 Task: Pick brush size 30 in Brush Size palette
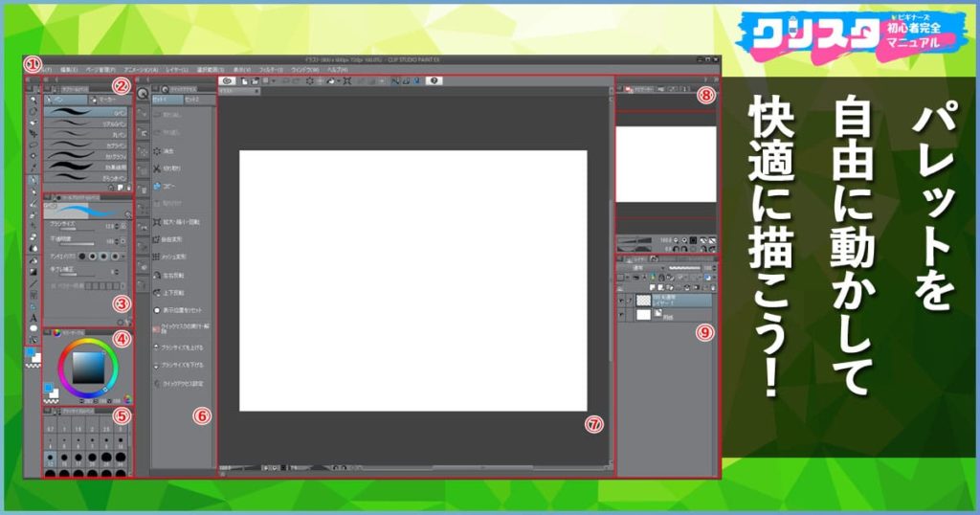(x=121, y=459)
